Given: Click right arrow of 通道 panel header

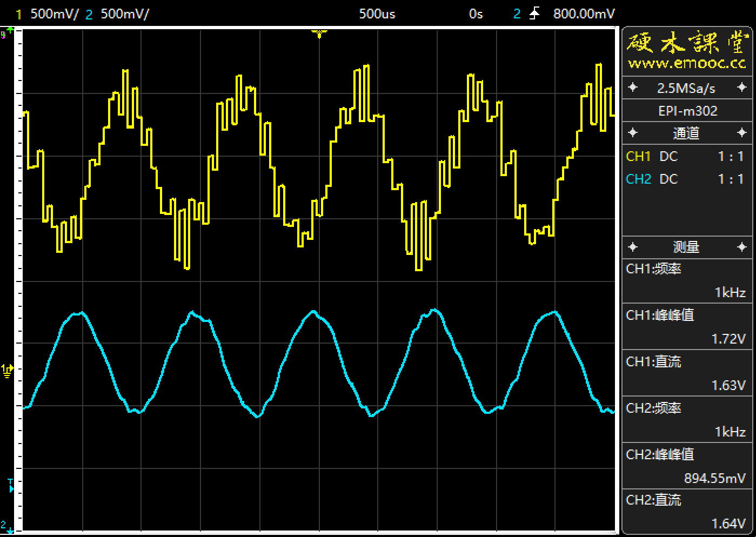Looking at the screenshot, I should pos(742,133).
